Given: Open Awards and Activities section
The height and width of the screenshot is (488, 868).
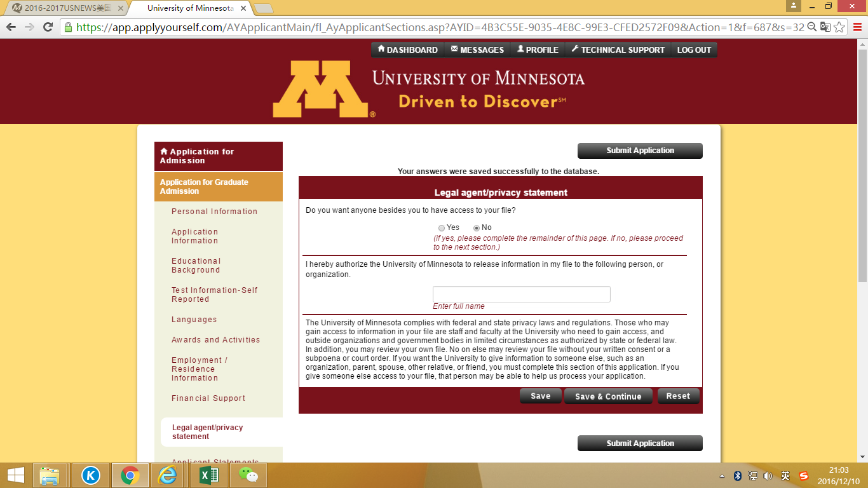Looking at the screenshot, I should point(216,340).
